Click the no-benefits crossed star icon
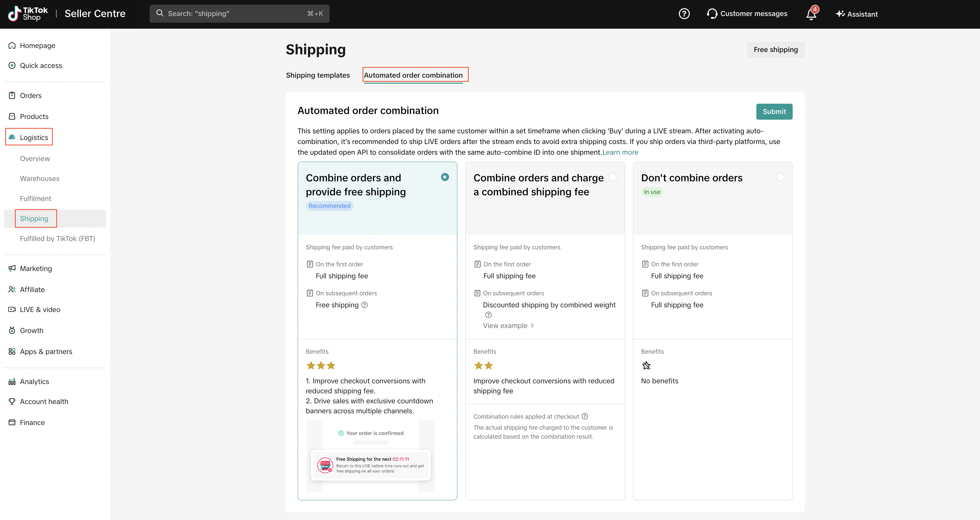The image size is (980, 520). click(646, 366)
